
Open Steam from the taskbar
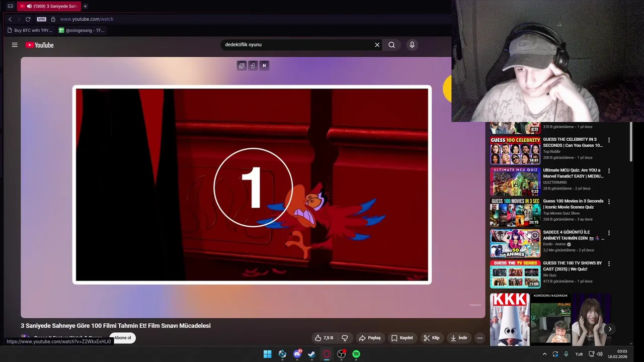tap(312, 354)
